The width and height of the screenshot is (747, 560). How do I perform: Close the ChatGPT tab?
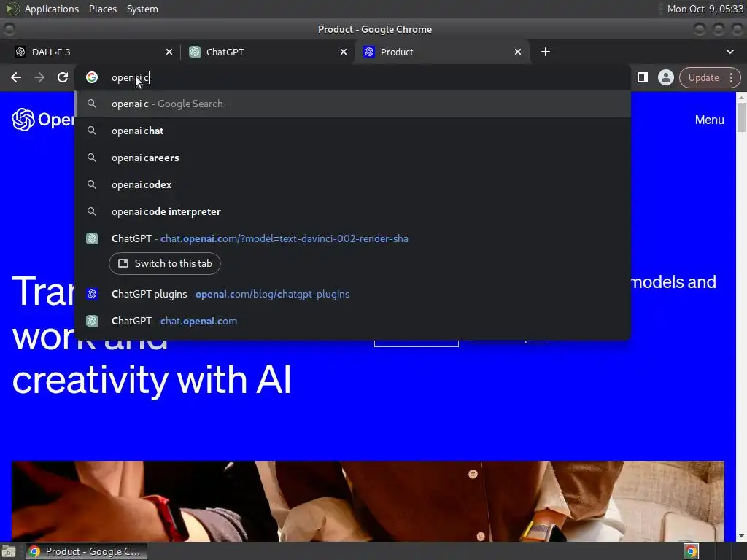[x=344, y=52]
